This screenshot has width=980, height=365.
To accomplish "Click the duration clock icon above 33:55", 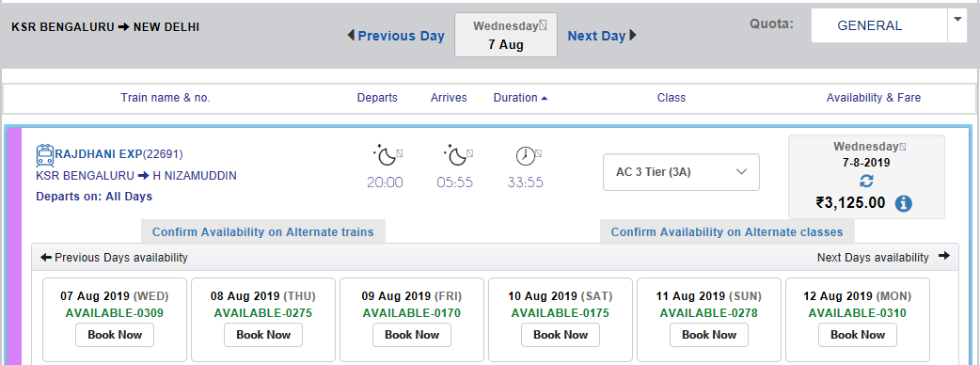I will pos(526,155).
